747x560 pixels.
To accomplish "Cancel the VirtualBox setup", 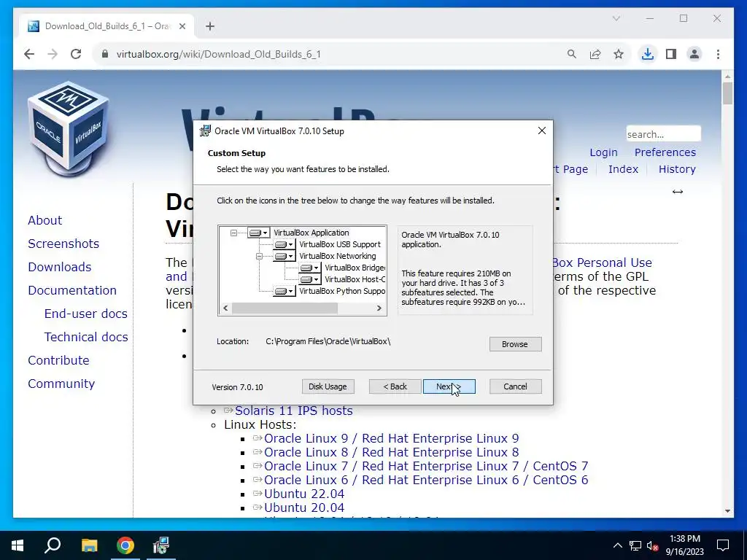I will (x=515, y=386).
